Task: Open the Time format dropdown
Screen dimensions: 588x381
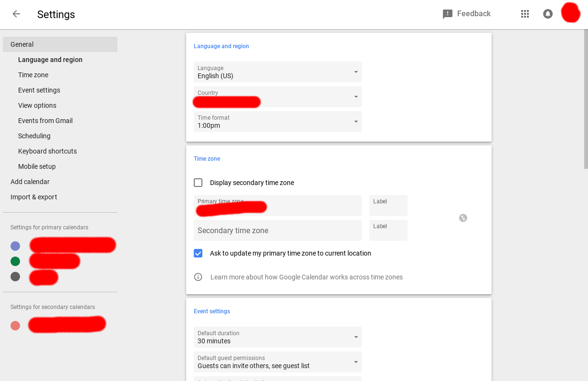Action: (x=277, y=122)
